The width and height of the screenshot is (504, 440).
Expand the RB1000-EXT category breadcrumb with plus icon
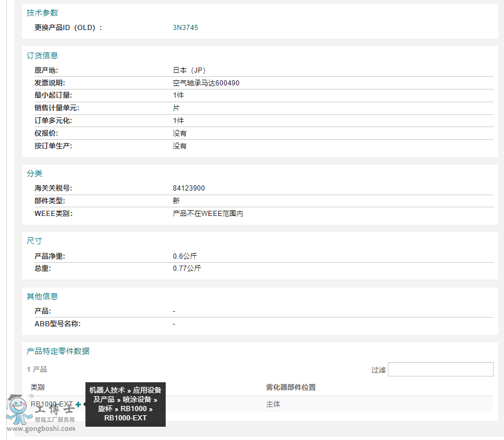pos(78,404)
